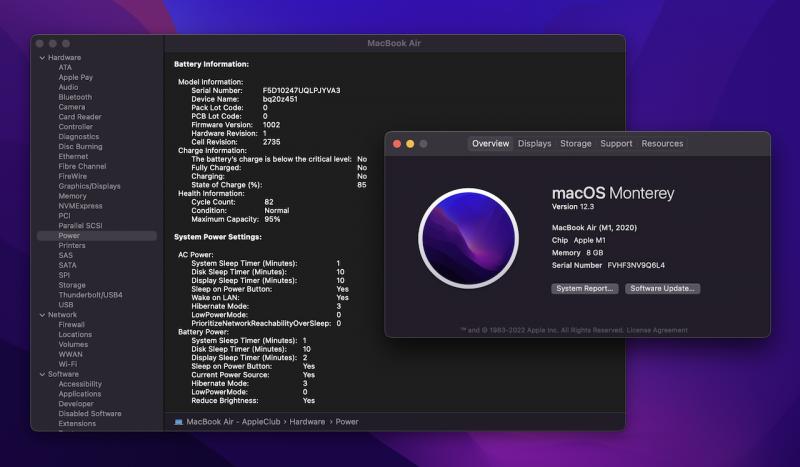Collapse the Network category disclosure triangle
The width and height of the screenshot is (800, 467).
[41, 314]
